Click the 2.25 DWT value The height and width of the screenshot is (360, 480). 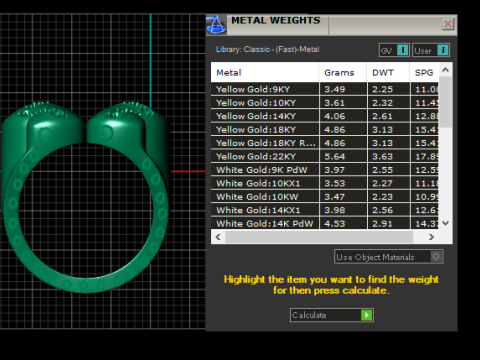[383, 89]
